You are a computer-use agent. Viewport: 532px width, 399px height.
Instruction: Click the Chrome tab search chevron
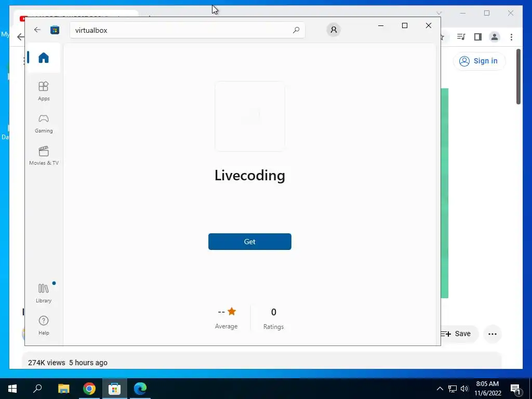pos(438,13)
